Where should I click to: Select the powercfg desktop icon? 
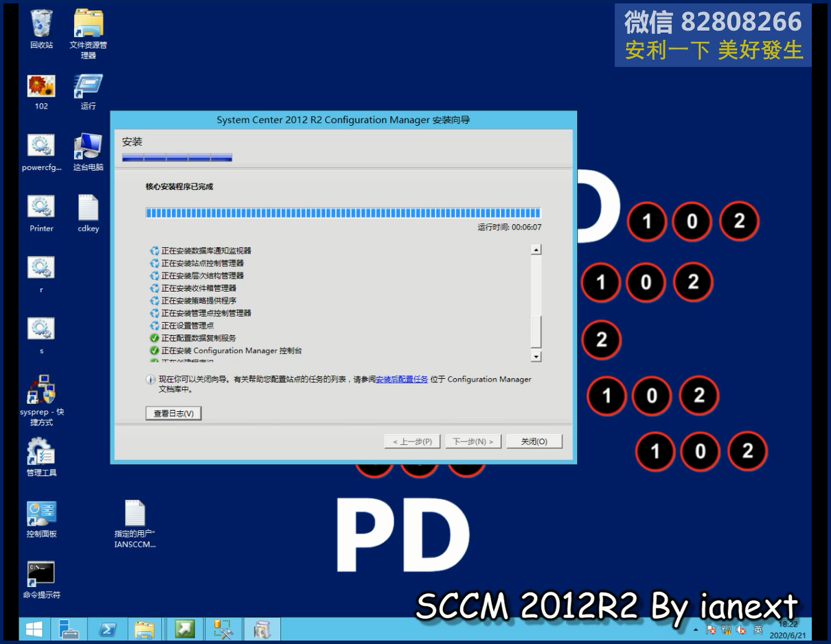pos(41,152)
